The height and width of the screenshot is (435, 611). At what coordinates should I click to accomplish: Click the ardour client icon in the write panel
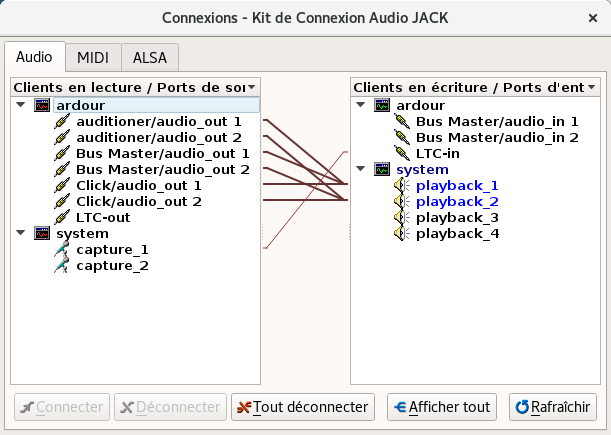coord(382,105)
